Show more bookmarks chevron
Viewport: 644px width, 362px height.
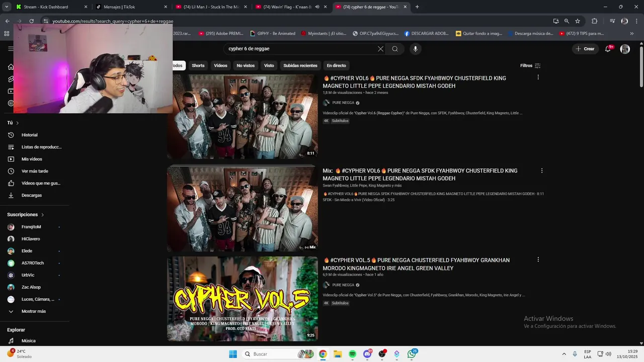pyautogui.click(x=632, y=34)
